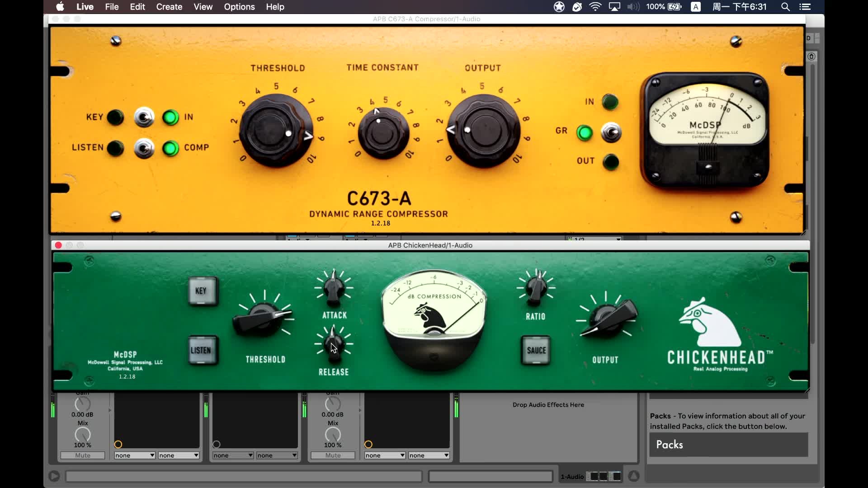Click the dark KEY indicator LED on C673-A
868x488 pixels.
coord(115,117)
